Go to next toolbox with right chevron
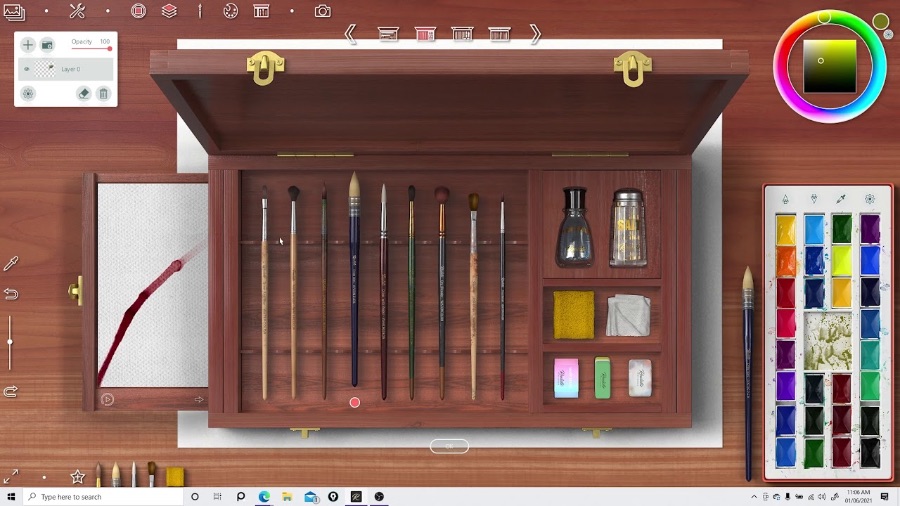The height and width of the screenshot is (506, 900). (535, 34)
